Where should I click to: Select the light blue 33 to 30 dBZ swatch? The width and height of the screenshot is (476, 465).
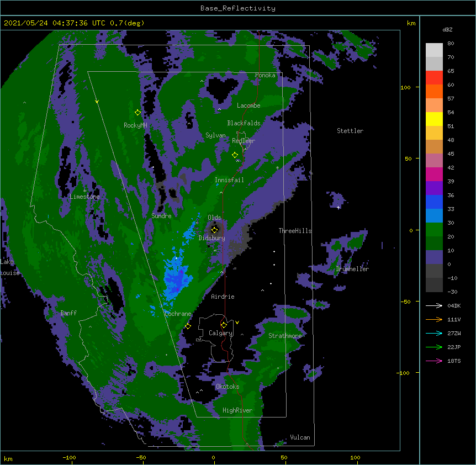point(434,216)
